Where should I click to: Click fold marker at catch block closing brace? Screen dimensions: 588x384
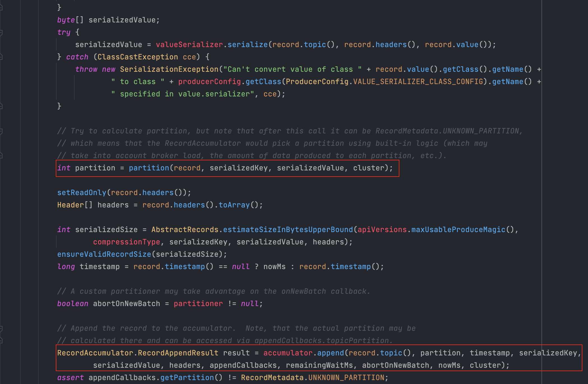pos(1,106)
